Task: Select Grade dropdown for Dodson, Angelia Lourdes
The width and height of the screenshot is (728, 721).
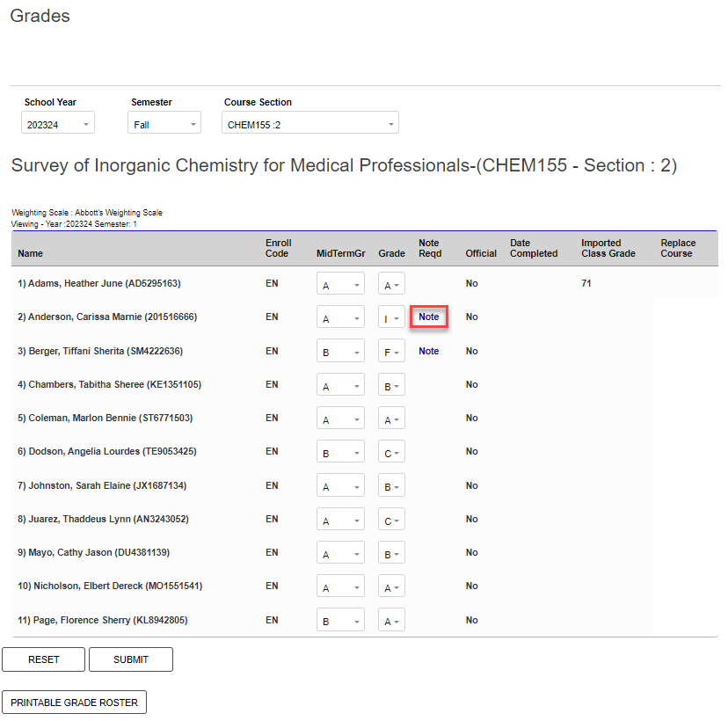Action: tap(391, 452)
